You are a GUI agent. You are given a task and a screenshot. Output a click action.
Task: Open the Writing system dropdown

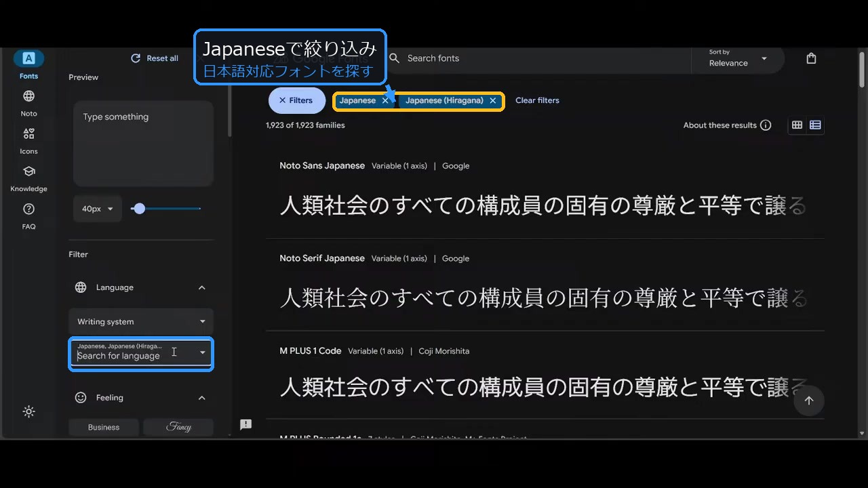click(x=141, y=322)
